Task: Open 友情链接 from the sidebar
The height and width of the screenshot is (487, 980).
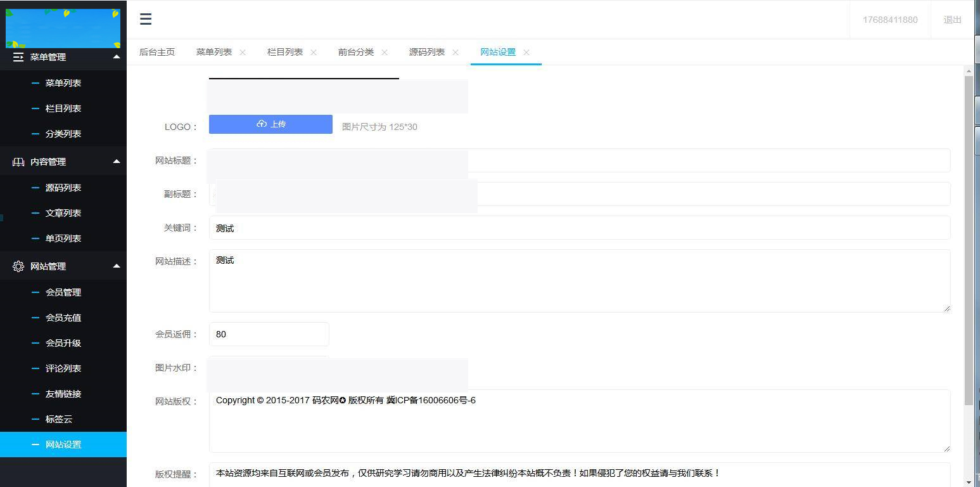Action: pyautogui.click(x=63, y=393)
